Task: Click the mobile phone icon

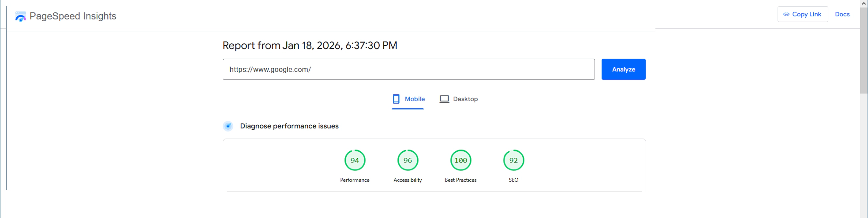Action: 396,99
